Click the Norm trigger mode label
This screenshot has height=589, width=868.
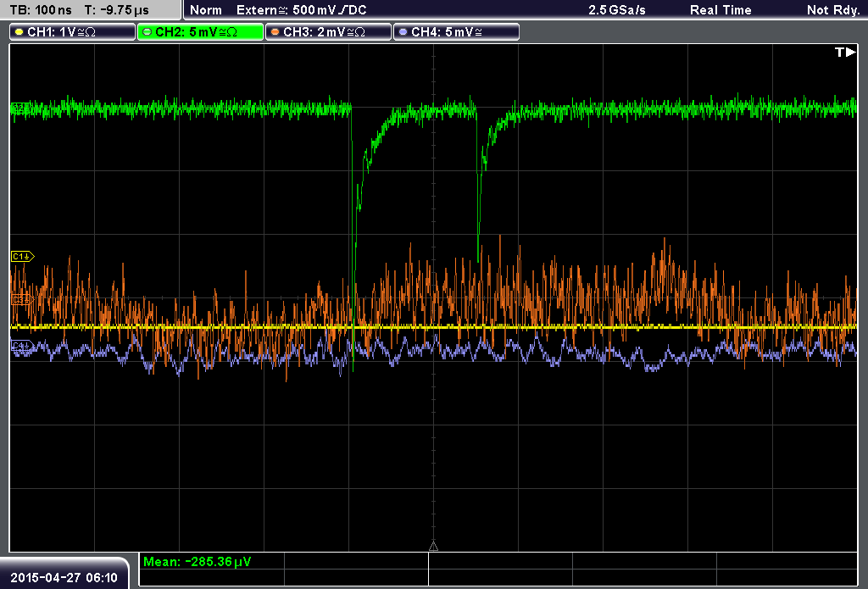pos(206,10)
